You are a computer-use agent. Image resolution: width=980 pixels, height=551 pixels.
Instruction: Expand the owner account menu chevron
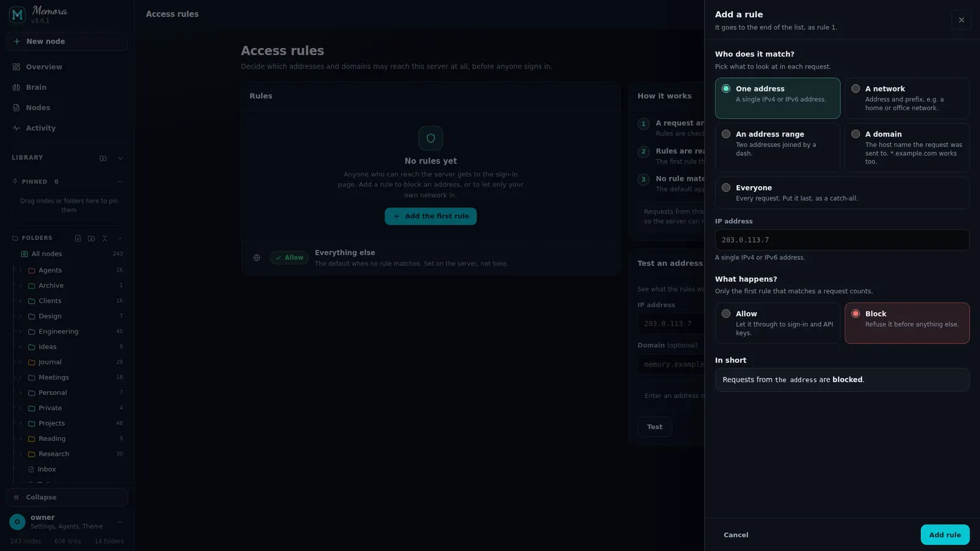click(120, 522)
